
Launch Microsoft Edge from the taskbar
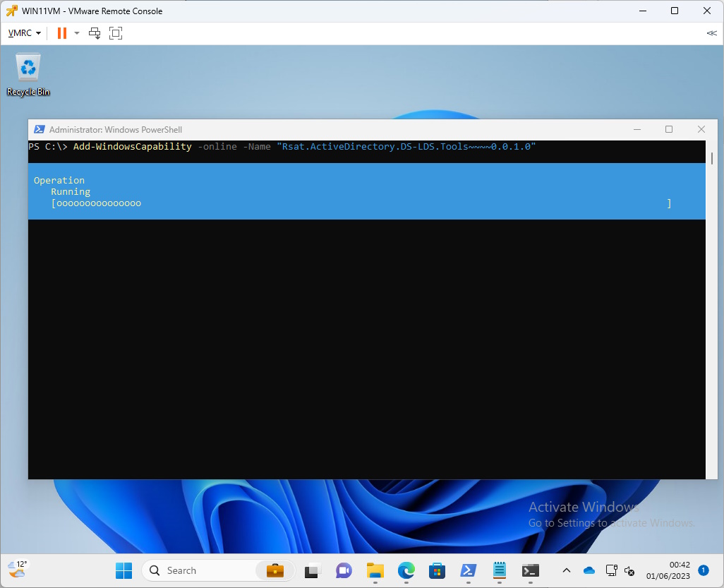coord(406,571)
